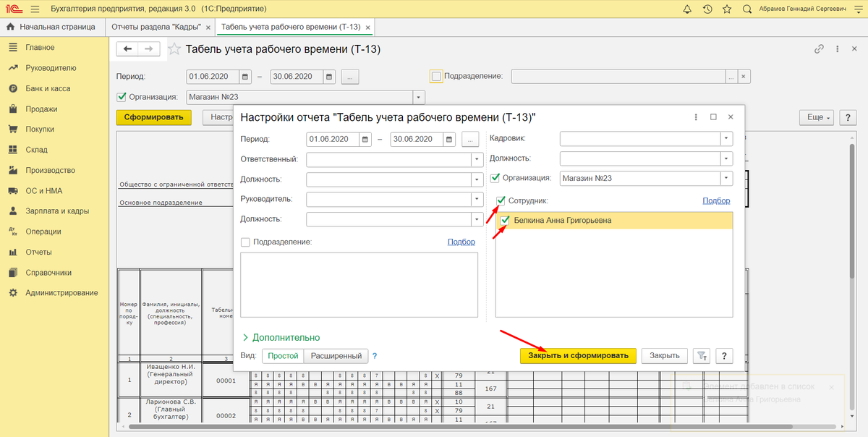Toggle Белкина Анна Григорьевна checkbox

[506, 221]
